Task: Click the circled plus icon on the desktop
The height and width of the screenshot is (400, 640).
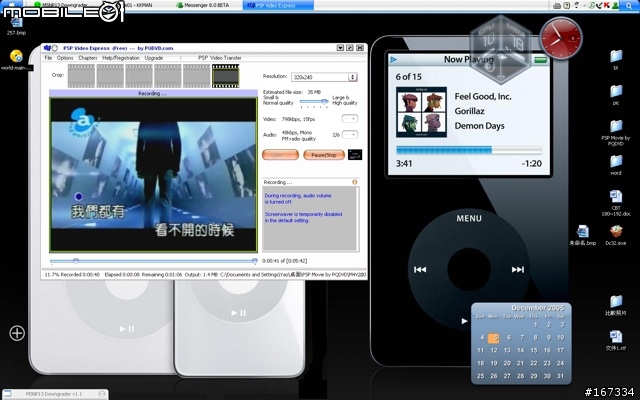Action: coord(17,333)
